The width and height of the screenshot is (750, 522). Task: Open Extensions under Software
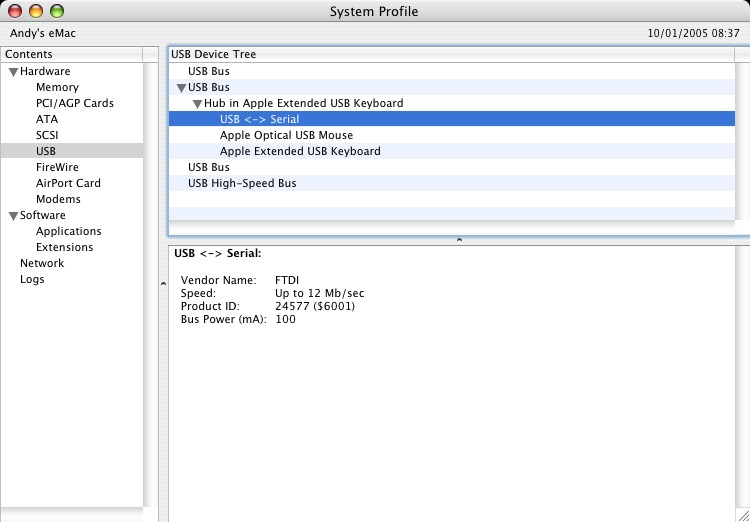[x=65, y=247]
